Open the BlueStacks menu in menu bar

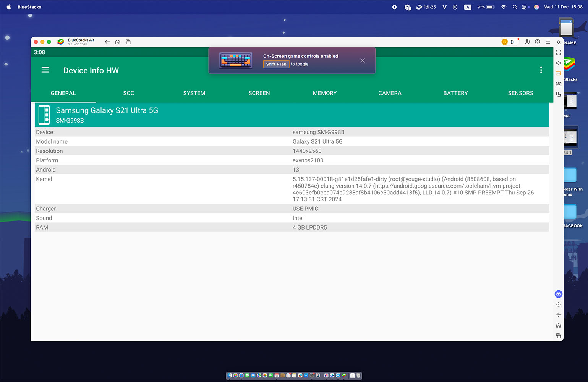click(x=29, y=7)
